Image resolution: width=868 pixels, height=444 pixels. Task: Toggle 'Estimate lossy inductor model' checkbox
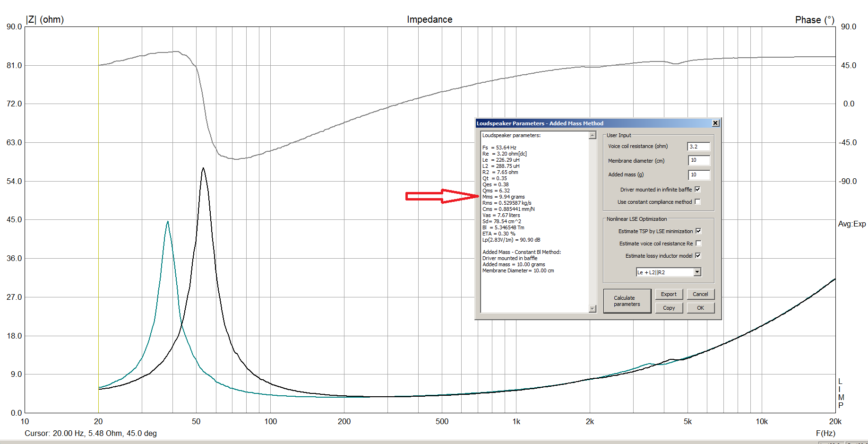[698, 256]
